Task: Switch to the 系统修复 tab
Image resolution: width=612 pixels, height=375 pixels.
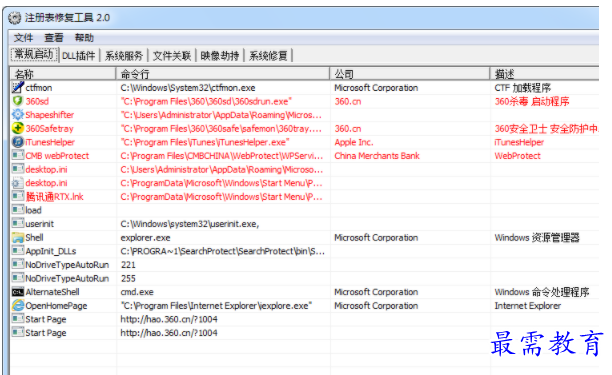Action: [x=268, y=56]
